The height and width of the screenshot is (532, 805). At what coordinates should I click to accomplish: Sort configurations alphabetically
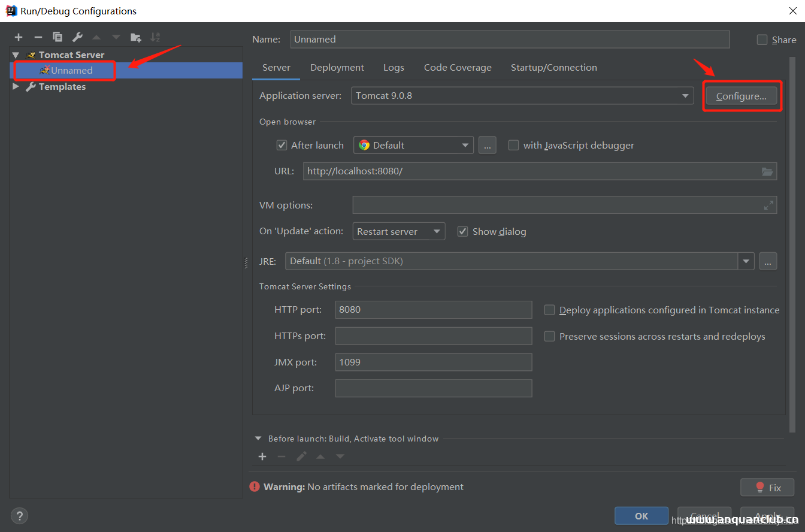pos(155,37)
